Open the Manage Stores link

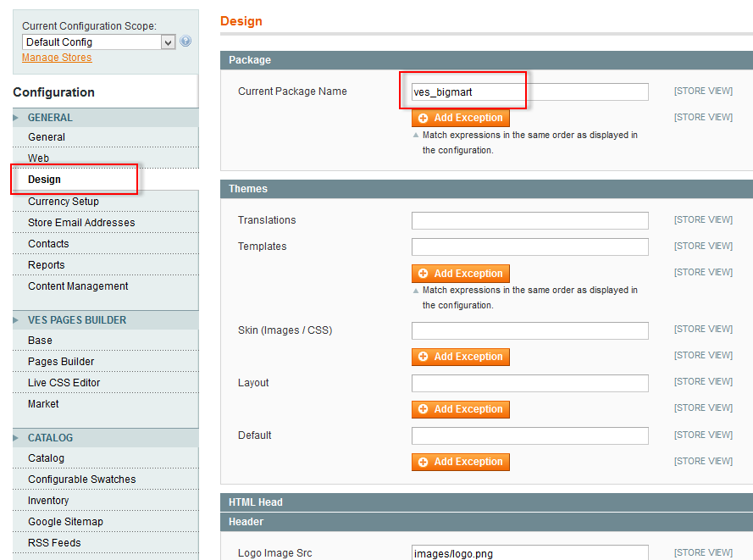point(57,58)
